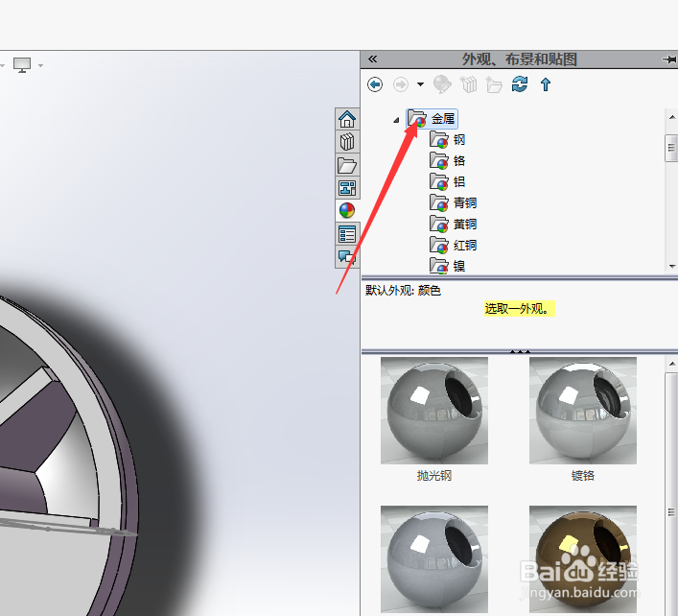
Task: Click the thumbnail list scroll up arrow
Action: point(672,365)
